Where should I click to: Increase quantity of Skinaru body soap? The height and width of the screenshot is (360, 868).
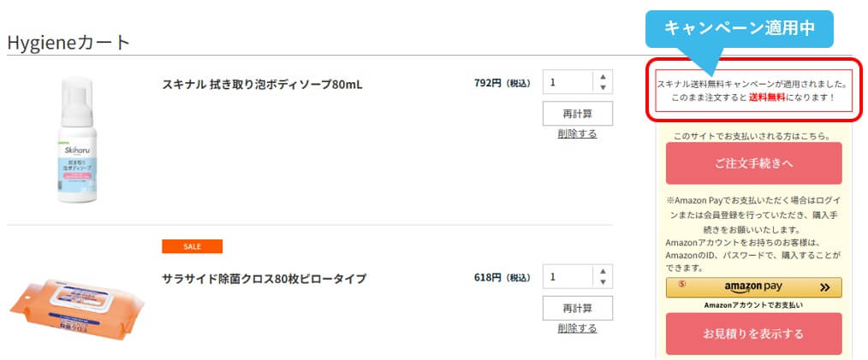pos(603,77)
